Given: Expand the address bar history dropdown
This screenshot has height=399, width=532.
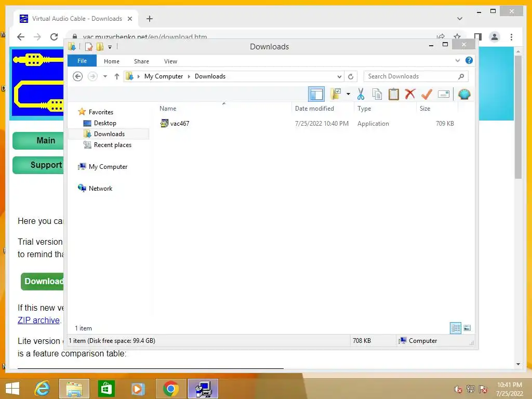Looking at the screenshot, I should [339, 77].
